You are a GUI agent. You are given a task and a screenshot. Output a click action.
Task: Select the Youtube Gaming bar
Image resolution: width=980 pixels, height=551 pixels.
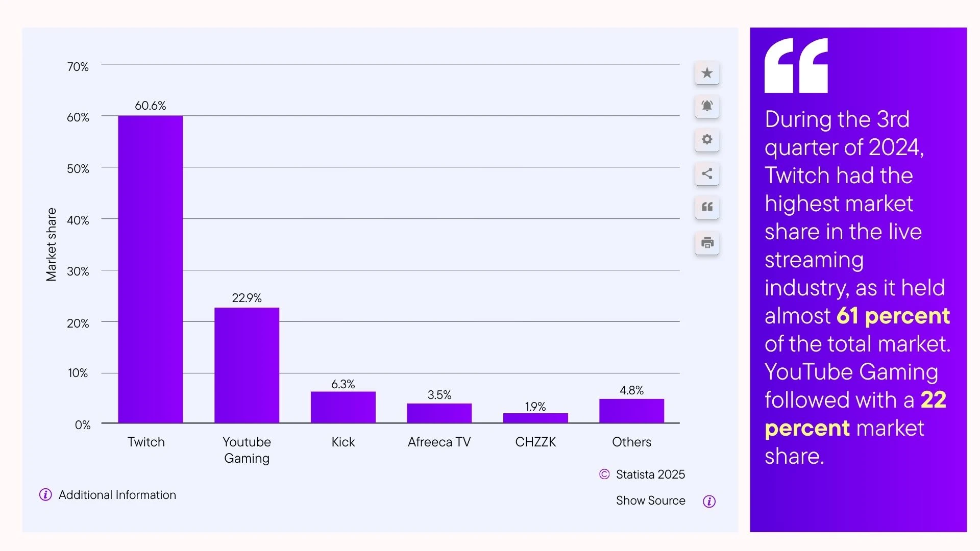247,365
